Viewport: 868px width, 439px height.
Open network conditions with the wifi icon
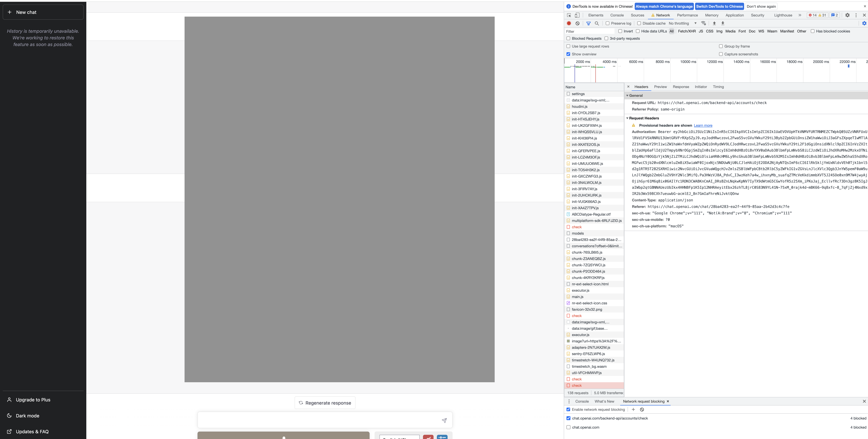pos(704,23)
